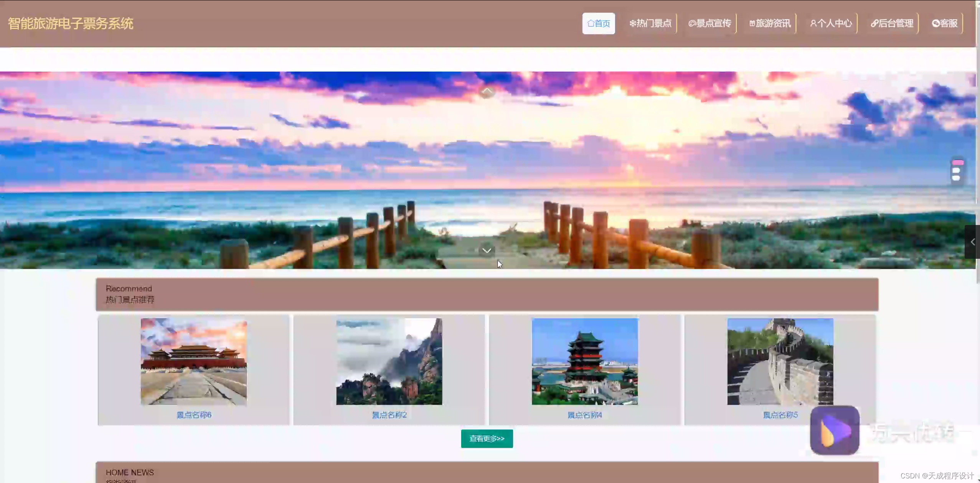Open the 个人中心 menu item

(830, 23)
